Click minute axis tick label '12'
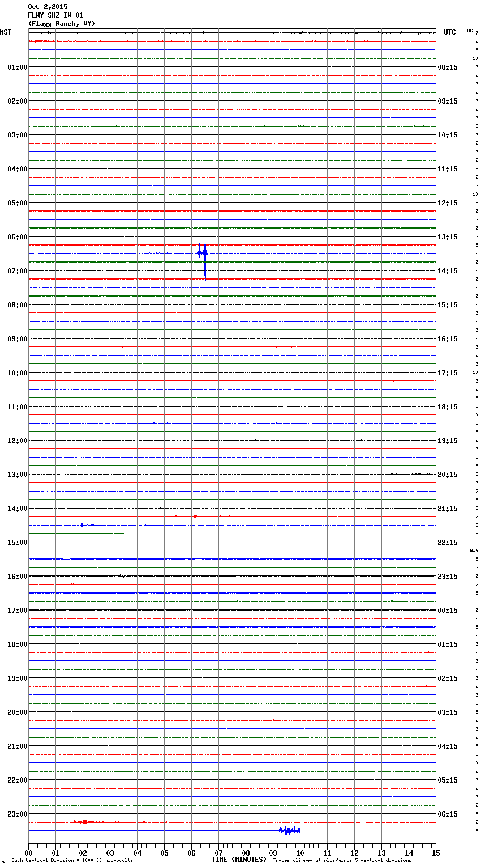Viewport: 481px width, 868px height. pos(354,853)
